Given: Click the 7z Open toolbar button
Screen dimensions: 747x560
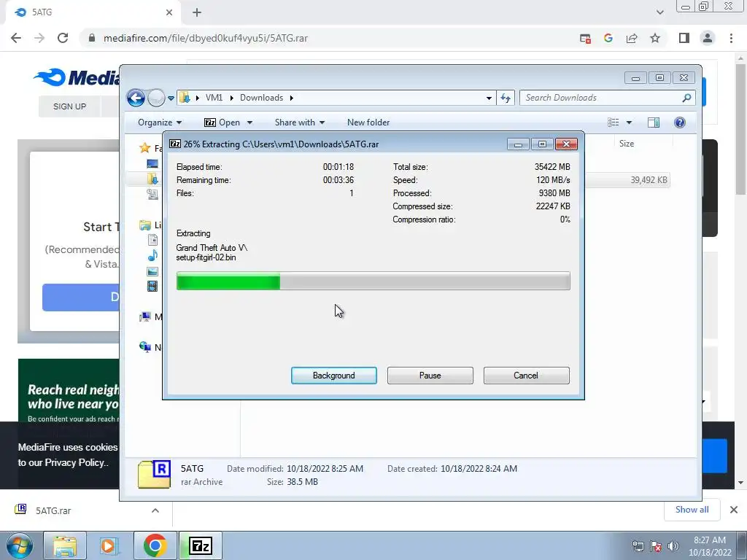Looking at the screenshot, I should (222, 122).
